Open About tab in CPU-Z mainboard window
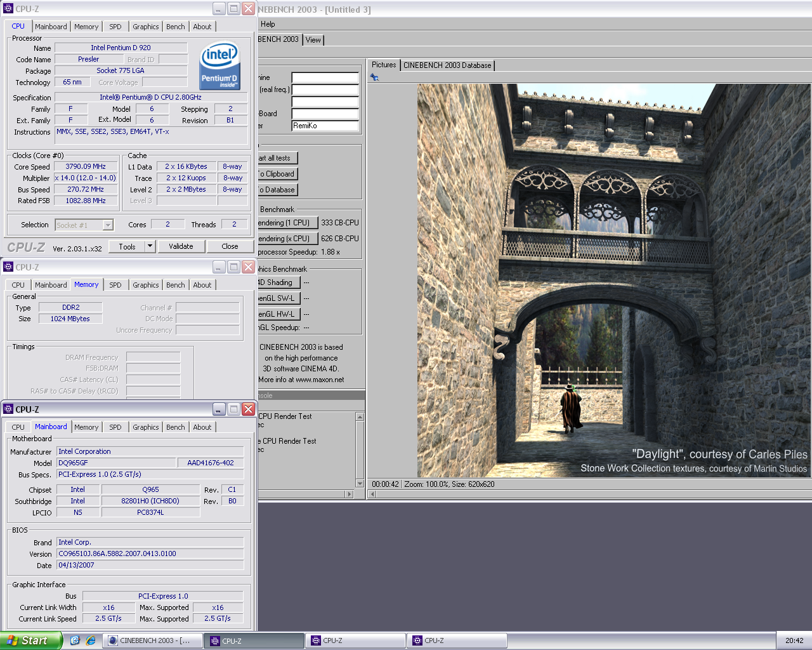 (202, 427)
